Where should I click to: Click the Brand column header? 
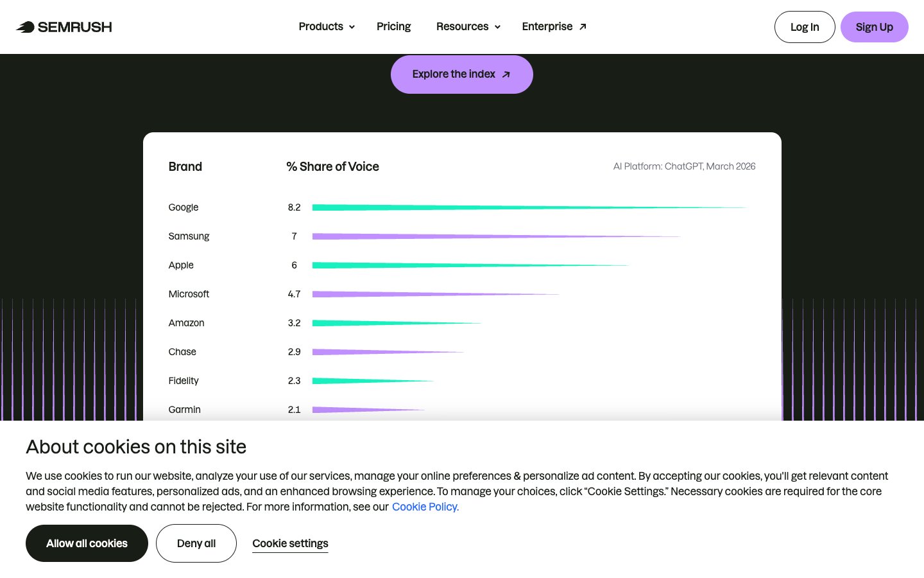(185, 166)
